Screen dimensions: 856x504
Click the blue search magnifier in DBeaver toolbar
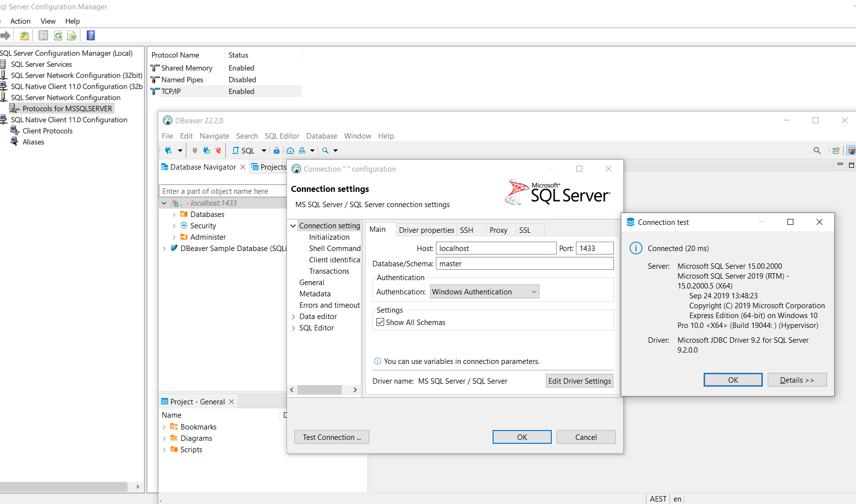(x=325, y=150)
